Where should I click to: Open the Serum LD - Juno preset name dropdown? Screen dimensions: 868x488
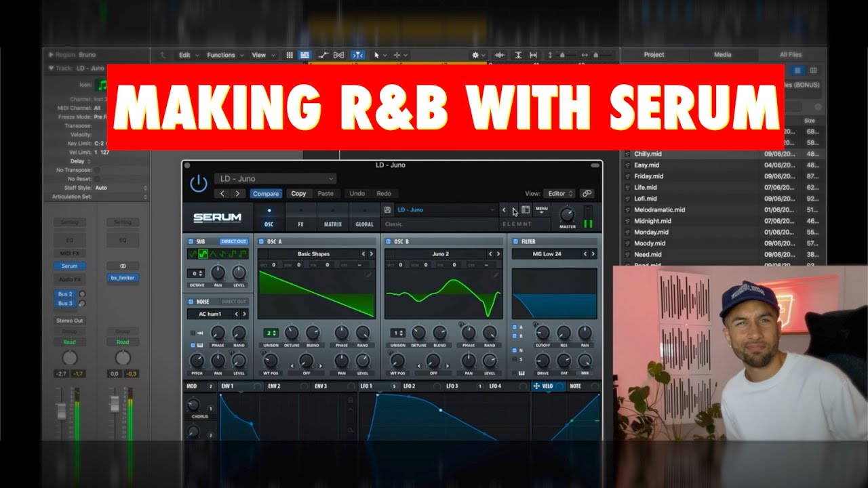pos(446,210)
